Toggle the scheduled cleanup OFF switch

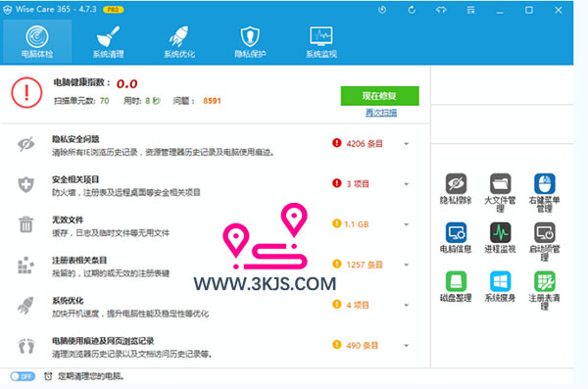coord(23,376)
